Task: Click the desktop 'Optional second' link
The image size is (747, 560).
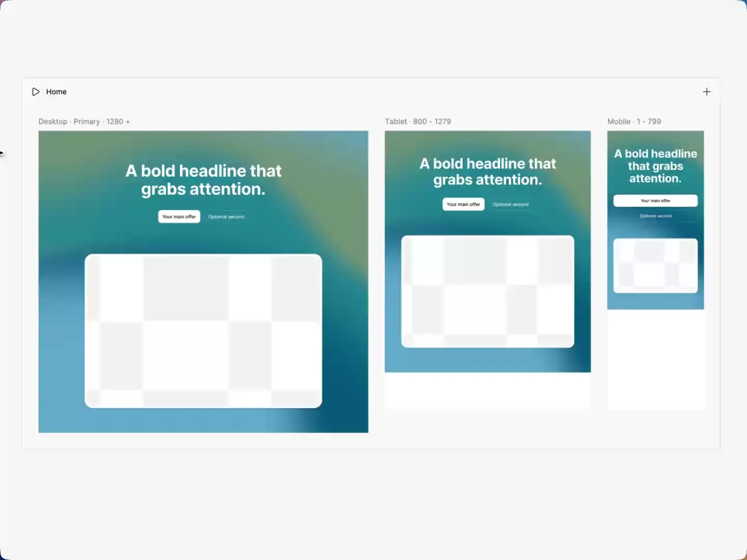Action: [226, 217]
